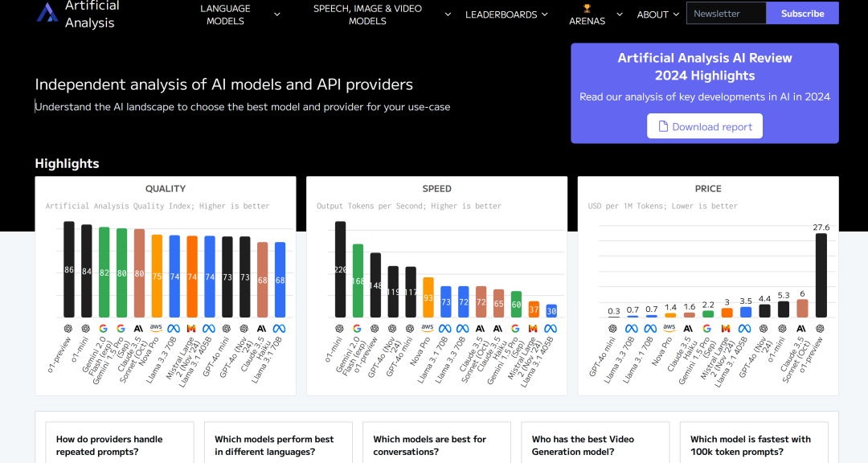This screenshot has height=463, width=868.
Task: Click Mistral icon under Mistral Large 2 in Price chart
Action: (726, 329)
